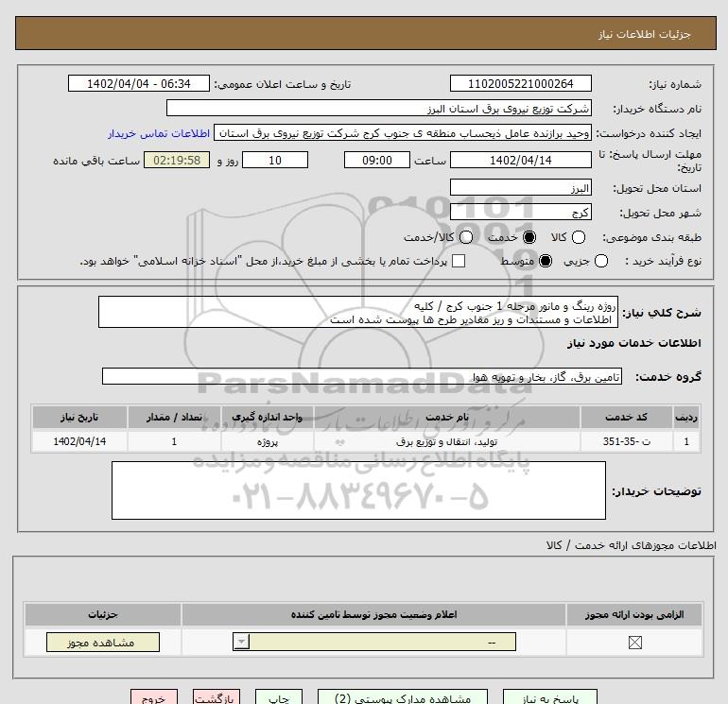Click the خروج exit button
The image size is (728, 704).
(x=154, y=698)
